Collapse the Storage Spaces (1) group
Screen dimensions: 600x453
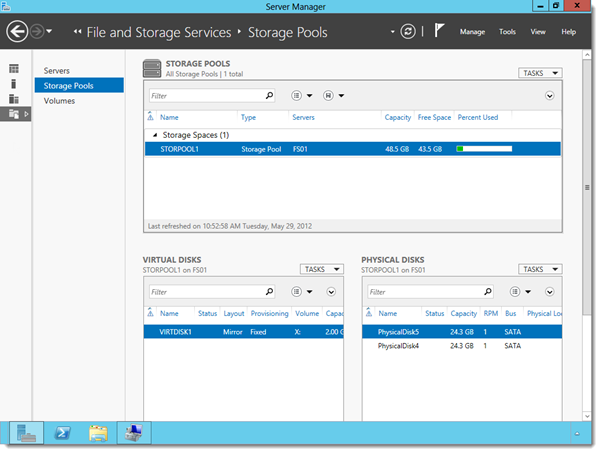(x=155, y=135)
